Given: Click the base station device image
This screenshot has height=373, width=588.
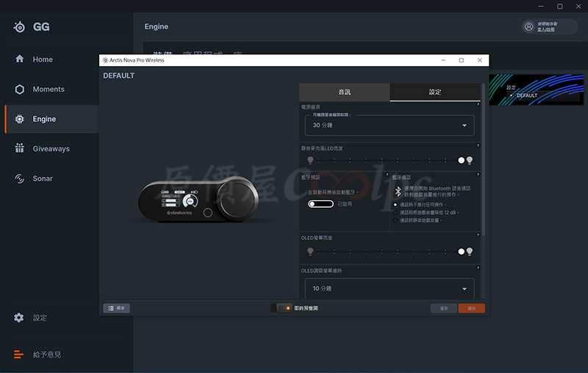Looking at the screenshot, I should (198, 200).
